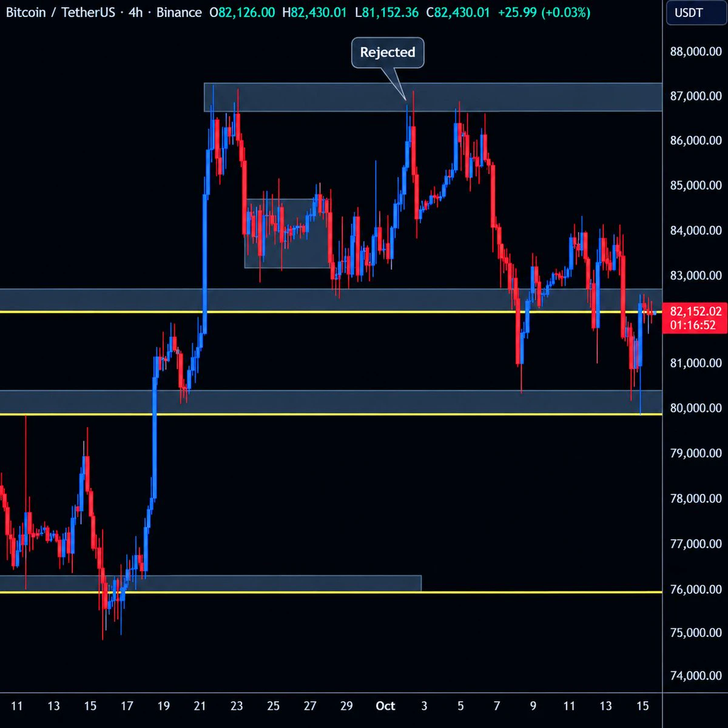
Task: Select the low value L81,152.36
Action: [x=386, y=12]
